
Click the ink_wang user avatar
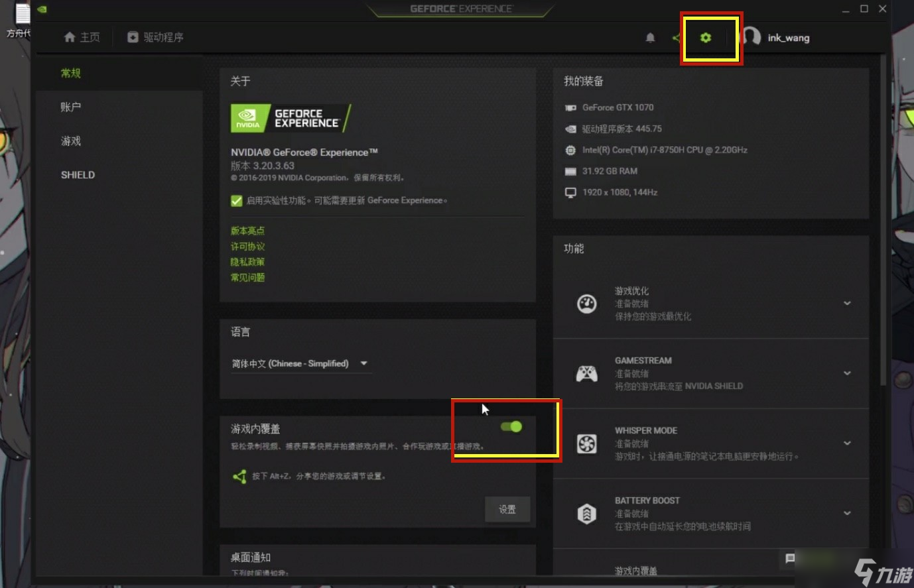(x=751, y=36)
